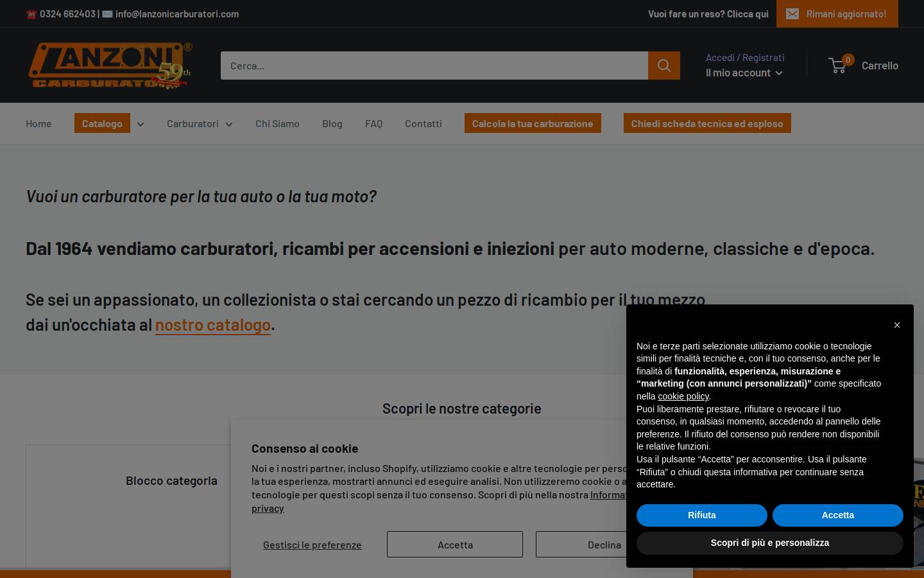Open the Contatti menu item
The image size is (924, 578).
(424, 123)
